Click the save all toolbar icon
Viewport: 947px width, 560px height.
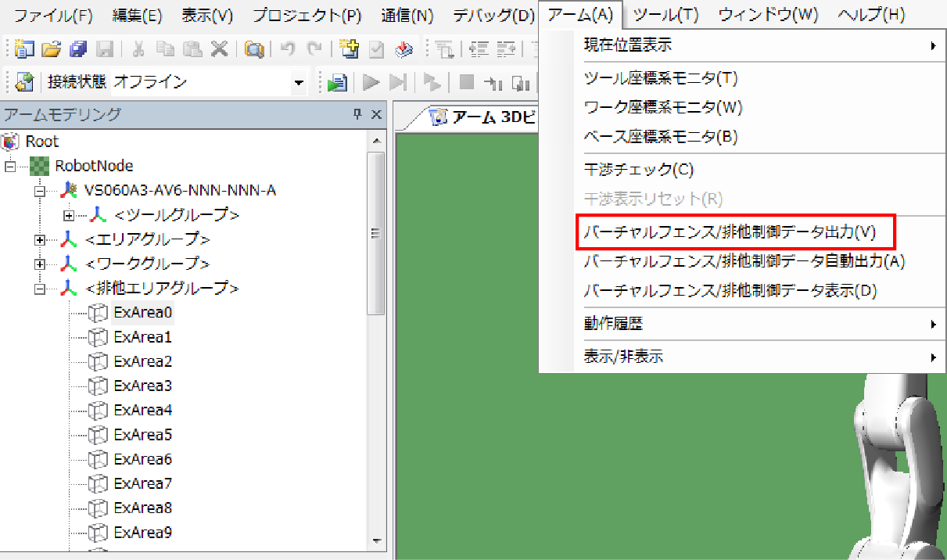[77, 49]
